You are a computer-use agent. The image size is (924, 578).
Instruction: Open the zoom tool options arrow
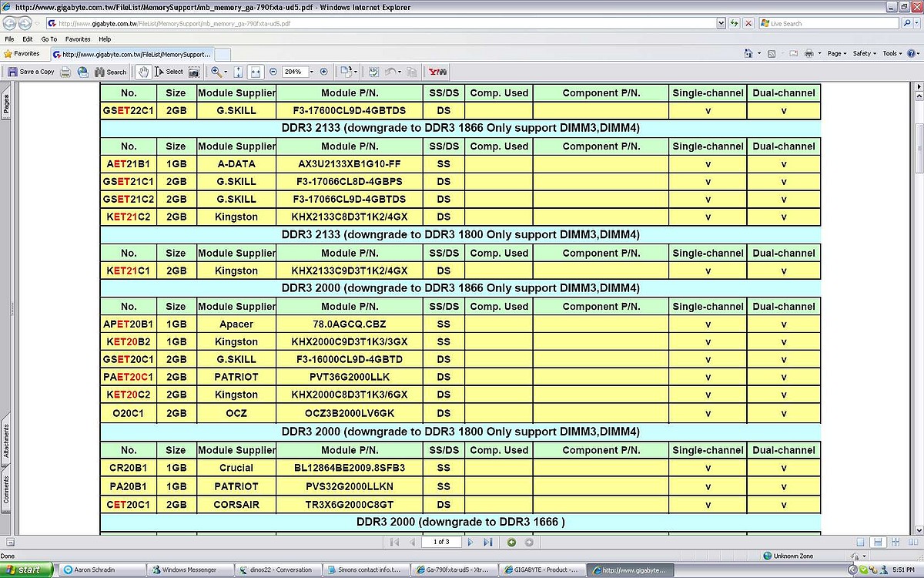(226, 72)
